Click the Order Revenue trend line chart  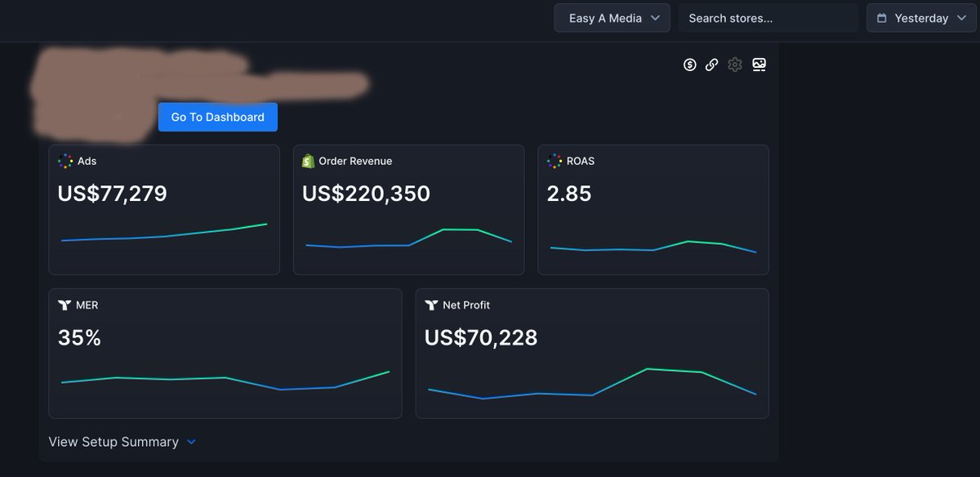pos(408,238)
